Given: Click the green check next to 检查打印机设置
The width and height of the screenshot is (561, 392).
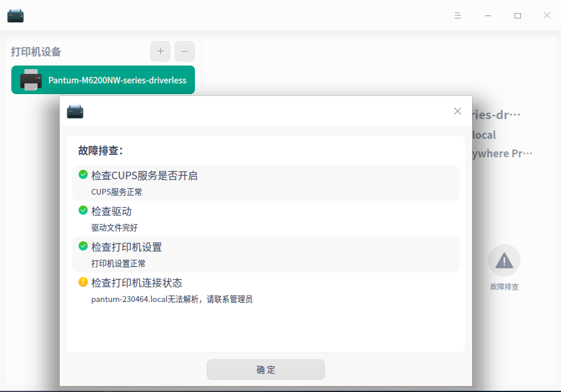Looking at the screenshot, I should [x=83, y=246].
